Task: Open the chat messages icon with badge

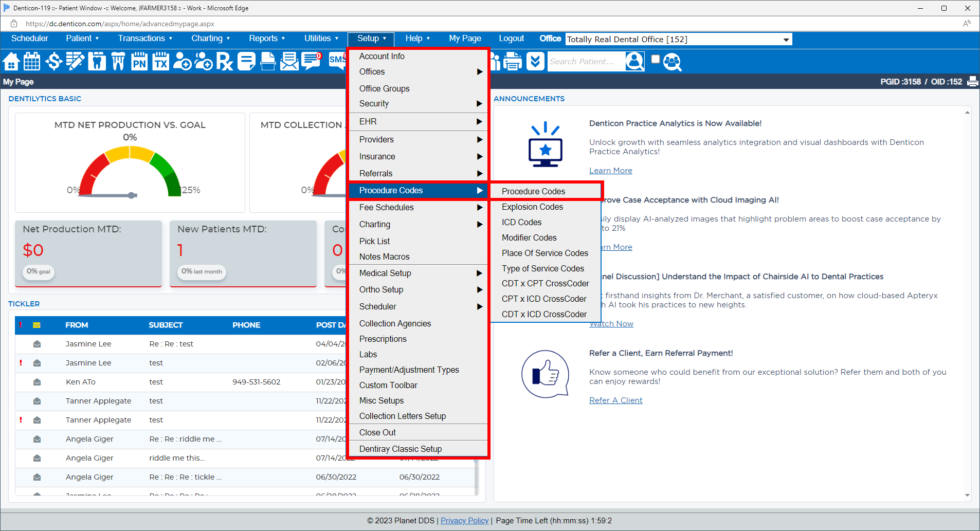Action: 312,61
